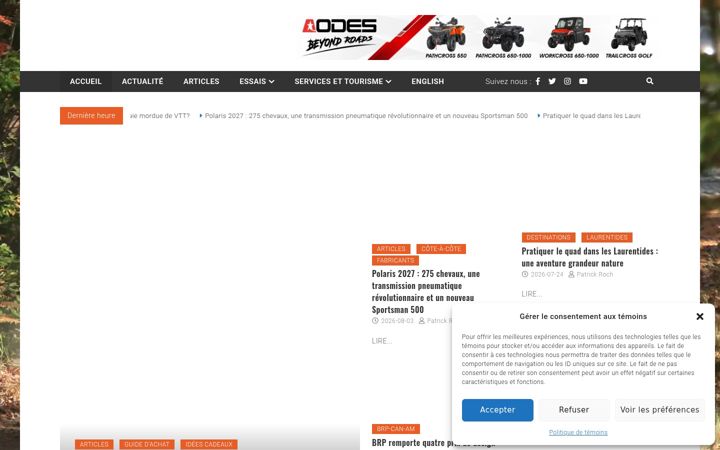Open the Actualité menu item
Image resolution: width=720 pixels, height=450 pixels.
click(x=142, y=81)
